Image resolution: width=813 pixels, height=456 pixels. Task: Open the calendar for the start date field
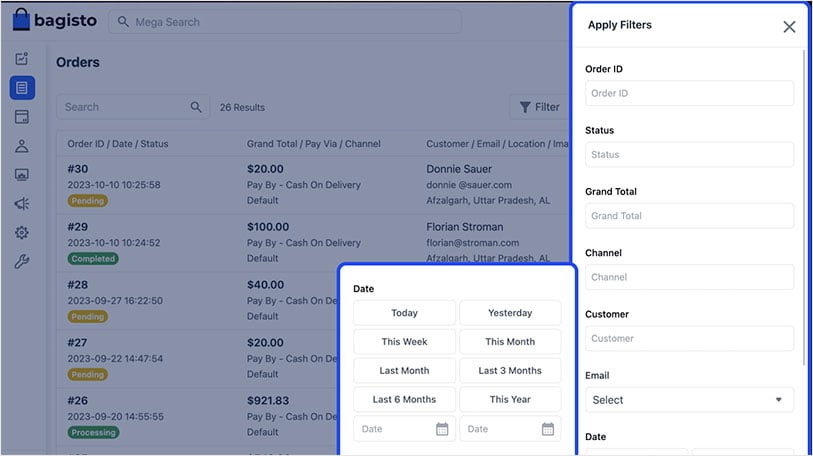442,429
